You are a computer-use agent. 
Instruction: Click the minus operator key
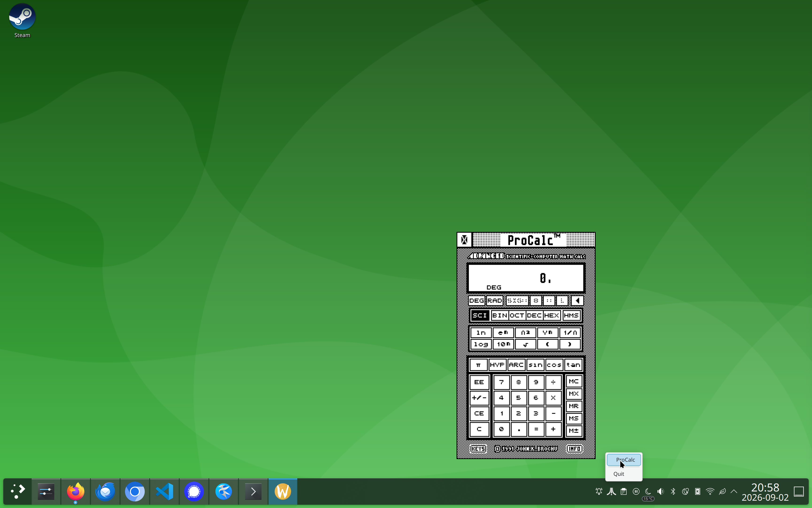tap(553, 414)
